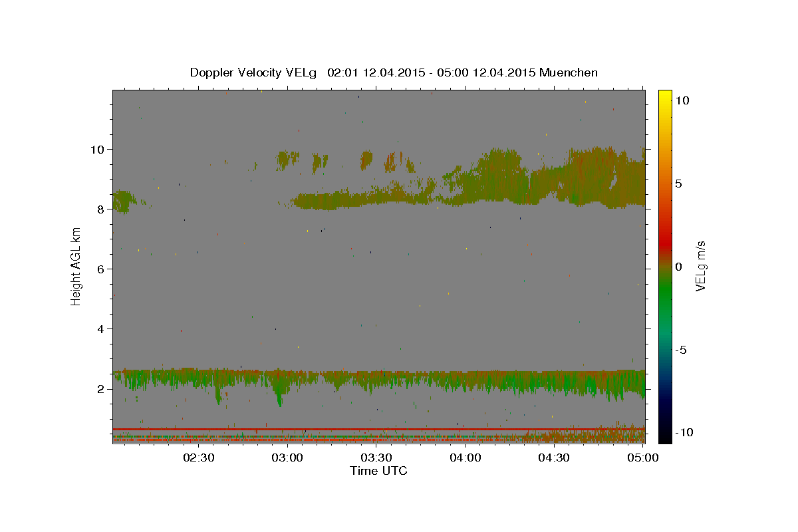Image resolution: width=798 pixels, height=532 pixels.
Task: Click the 02:30 time tick label
Action: [x=199, y=458]
